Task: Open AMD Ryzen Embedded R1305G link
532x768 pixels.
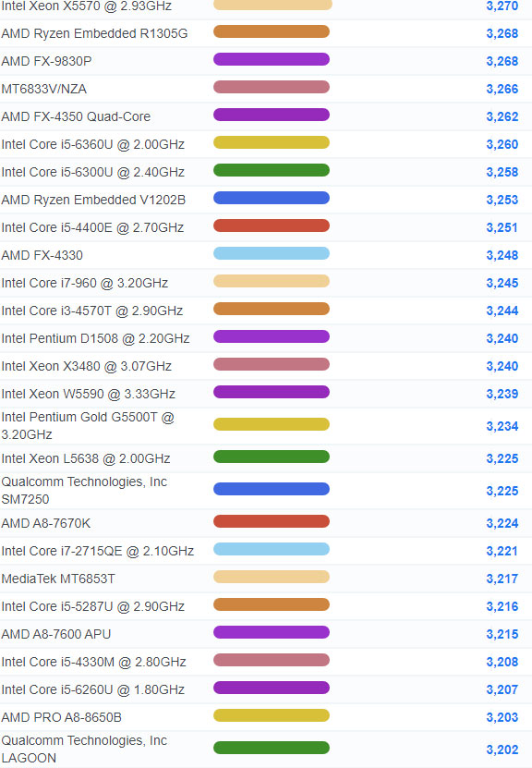Action: (94, 33)
